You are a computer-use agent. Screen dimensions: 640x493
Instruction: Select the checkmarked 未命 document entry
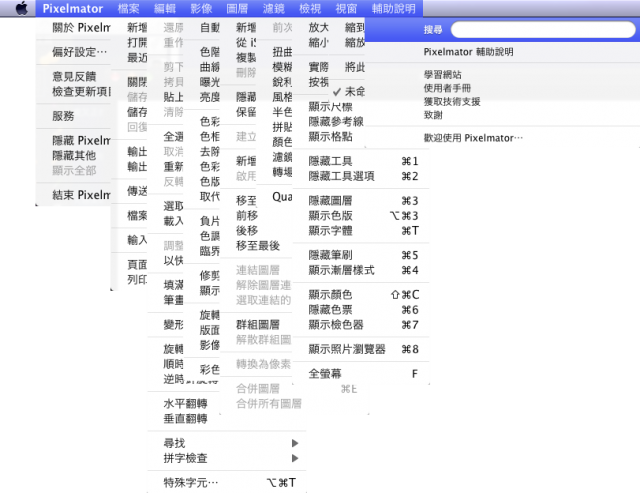(348, 91)
